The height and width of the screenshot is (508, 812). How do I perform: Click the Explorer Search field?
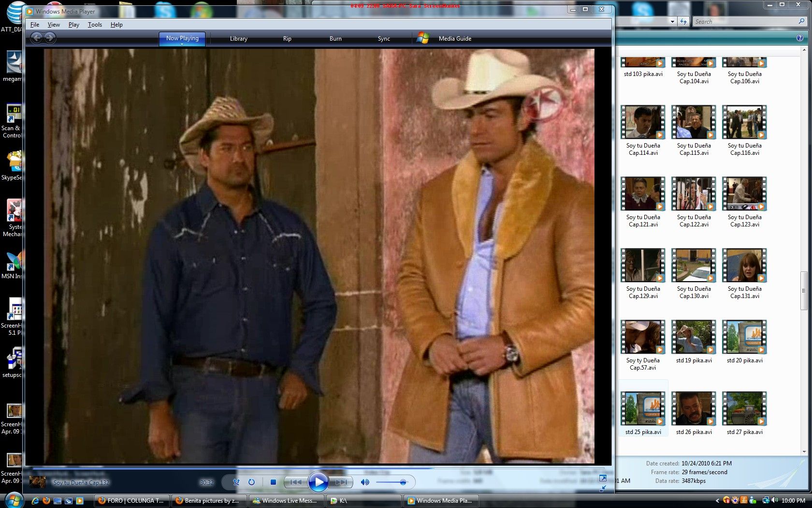[x=744, y=21]
